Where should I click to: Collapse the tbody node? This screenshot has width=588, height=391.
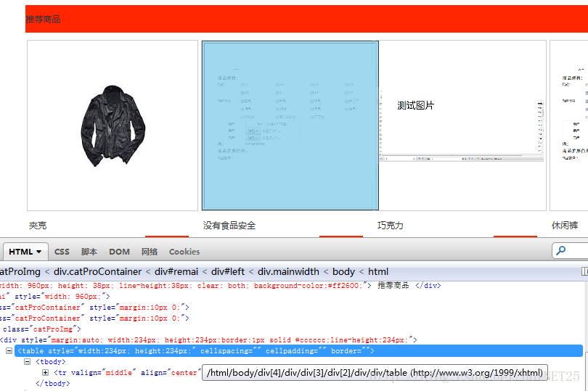coord(27,362)
